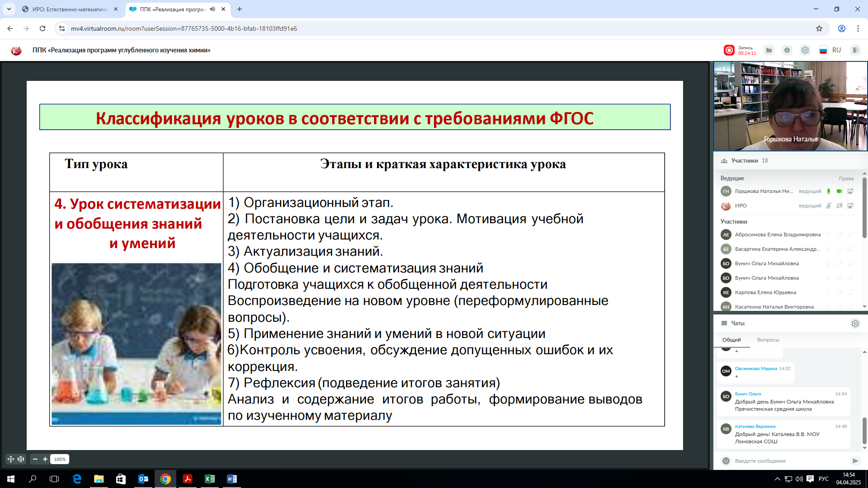Toggle camera for ИРО presenter

coord(840,206)
